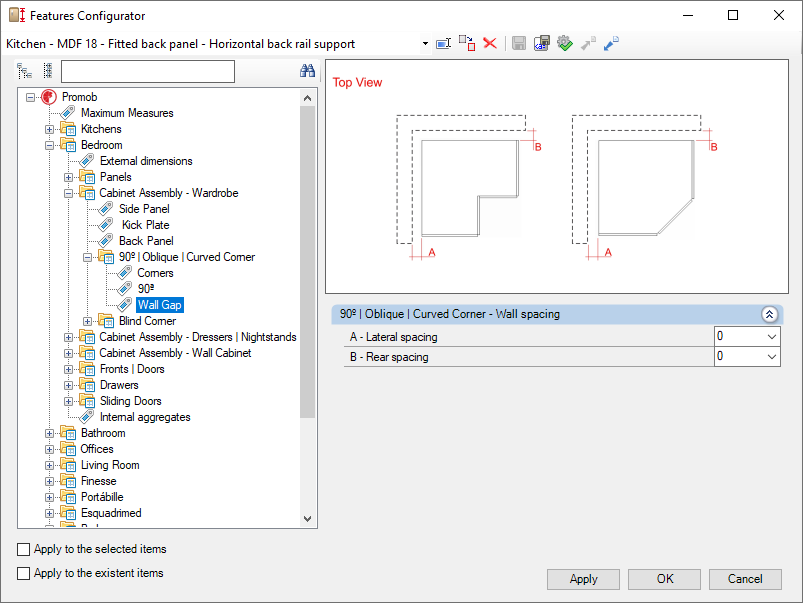The image size is (803, 603).
Task: Open the configuration name dropdown arrow
Action: (x=425, y=44)
